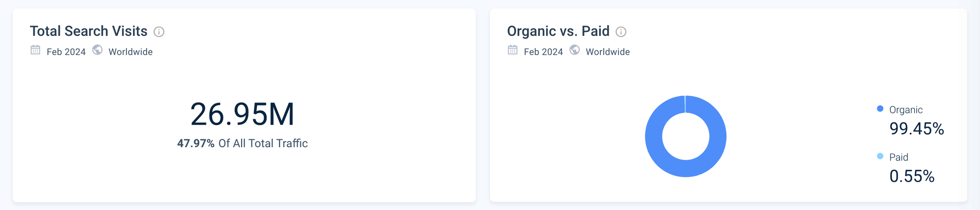Click the globe icon in Total Search Visits card
The image size is (980, 210).
pyautogui.click(x=98, y=50)
